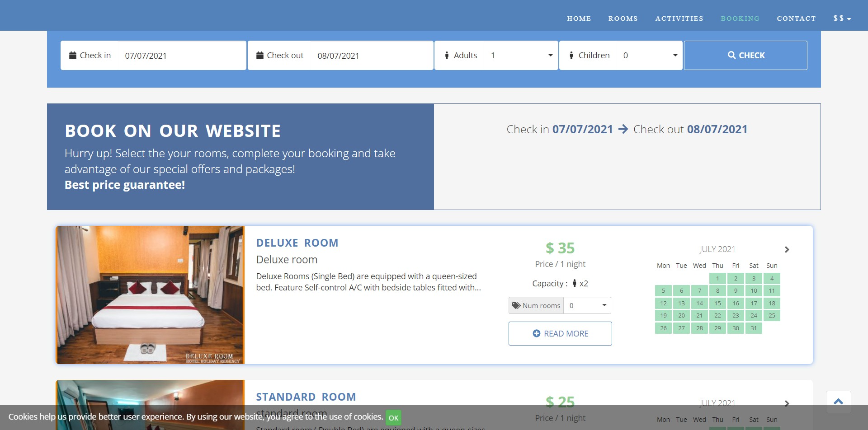This screenshot has width=868, height=430.
Task: Select the BOOKING navigation item
Action: (x=740, y=19)
